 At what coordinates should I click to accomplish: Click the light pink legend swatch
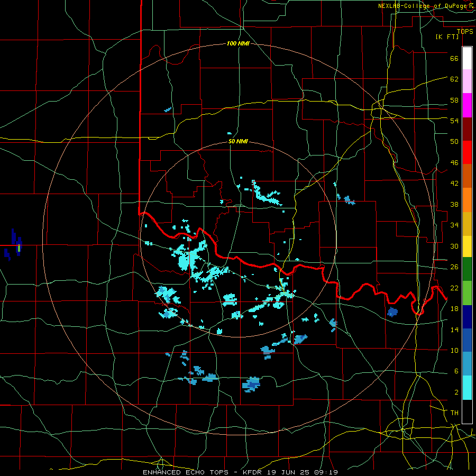tap(467, 81)
